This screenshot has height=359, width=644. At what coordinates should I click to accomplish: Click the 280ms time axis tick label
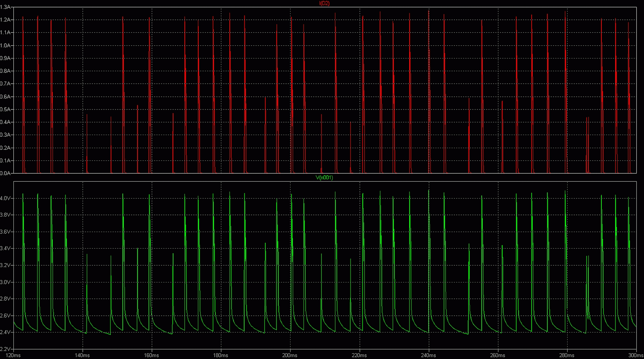coord(567,355)
